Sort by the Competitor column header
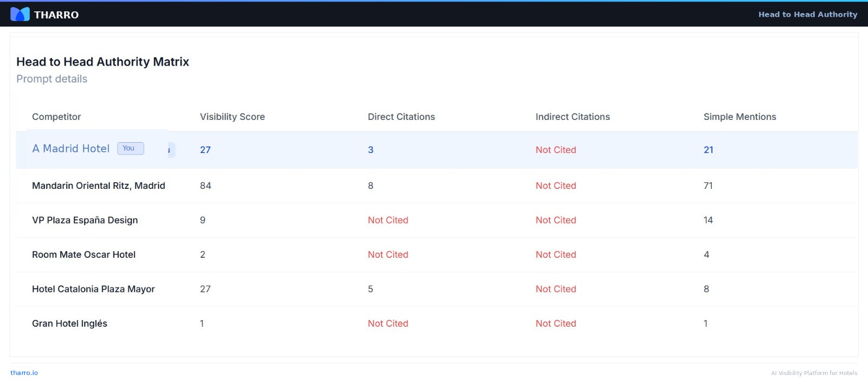The image size is (868, 382). 56,117
